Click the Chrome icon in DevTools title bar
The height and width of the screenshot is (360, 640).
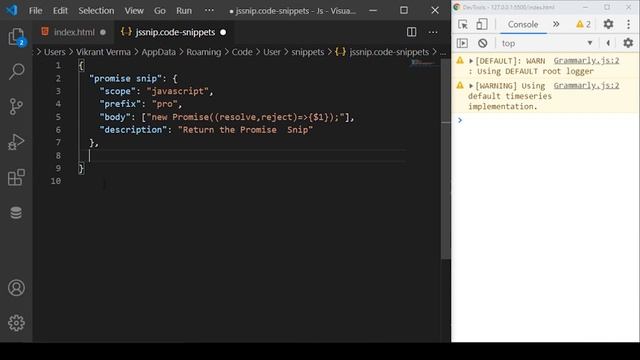(x=457, y=7)
